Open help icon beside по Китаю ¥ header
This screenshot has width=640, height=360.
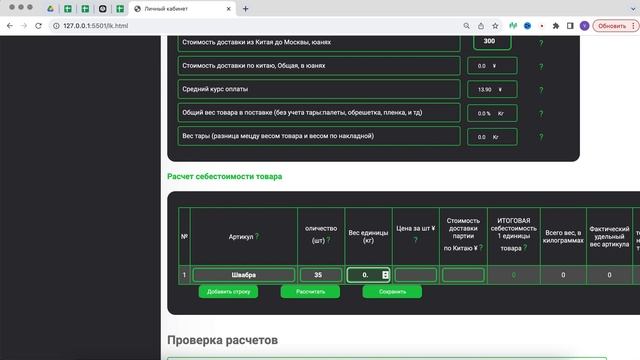(481, 247)
